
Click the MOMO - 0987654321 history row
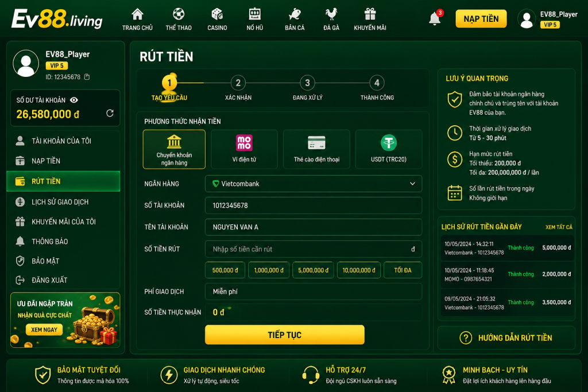508,275
